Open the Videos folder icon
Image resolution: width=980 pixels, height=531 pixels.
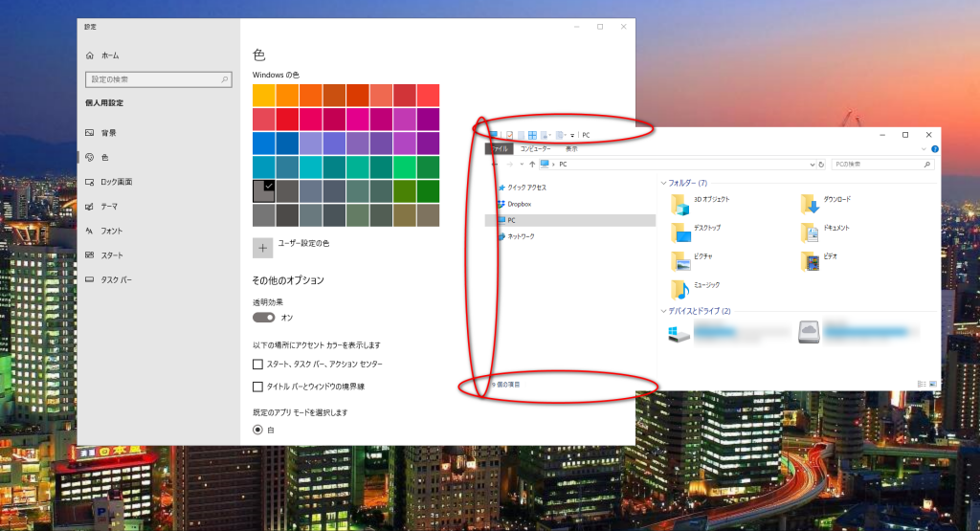pyautogui.click(x=810, y=259)
